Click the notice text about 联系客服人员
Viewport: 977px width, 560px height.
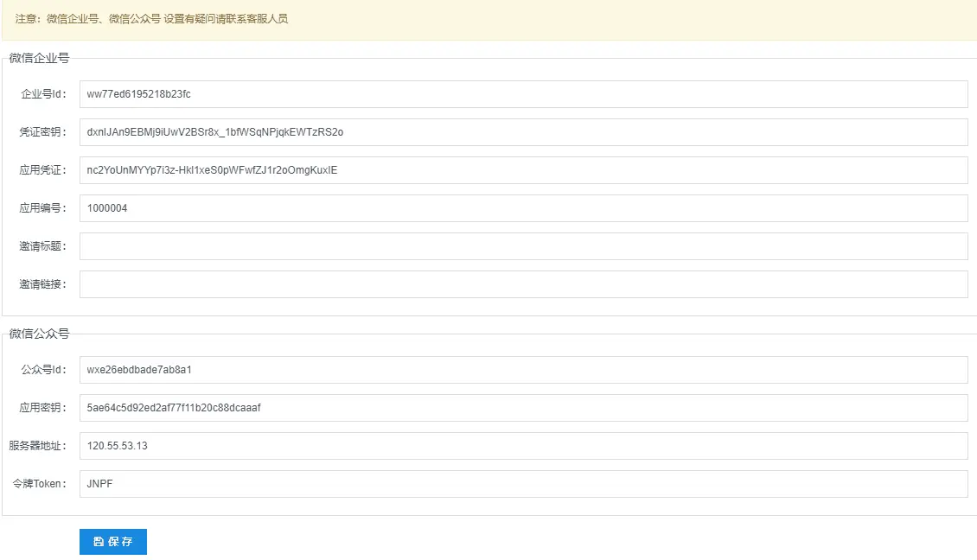151,19
